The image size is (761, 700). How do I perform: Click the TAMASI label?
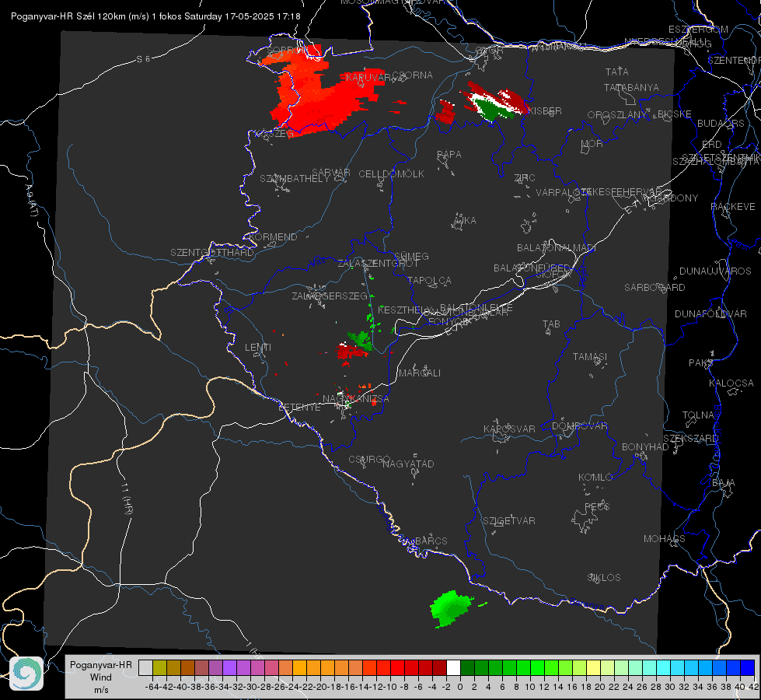click(x=590, y=356)
